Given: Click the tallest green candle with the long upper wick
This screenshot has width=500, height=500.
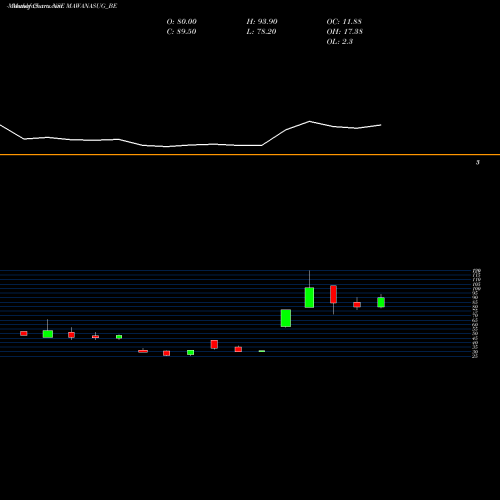Looking at the screenshot, I should coord(309,297).
